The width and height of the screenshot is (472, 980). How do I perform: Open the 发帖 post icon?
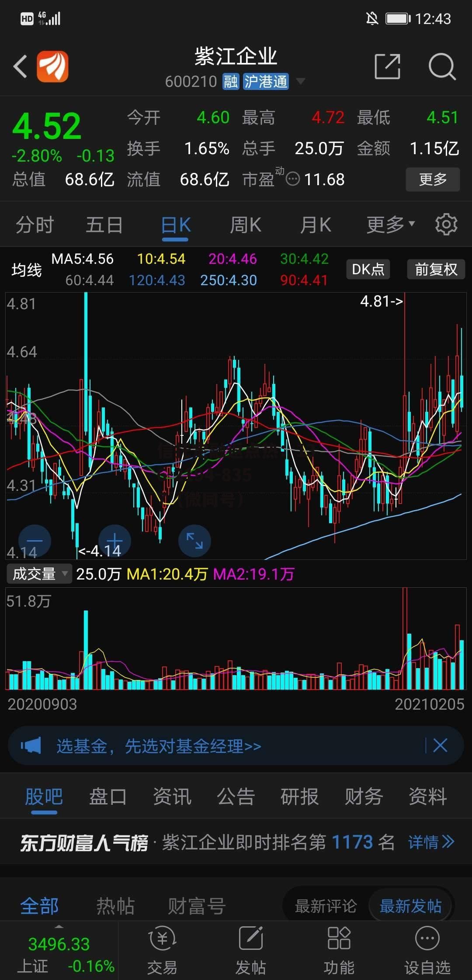pos(251,951)
